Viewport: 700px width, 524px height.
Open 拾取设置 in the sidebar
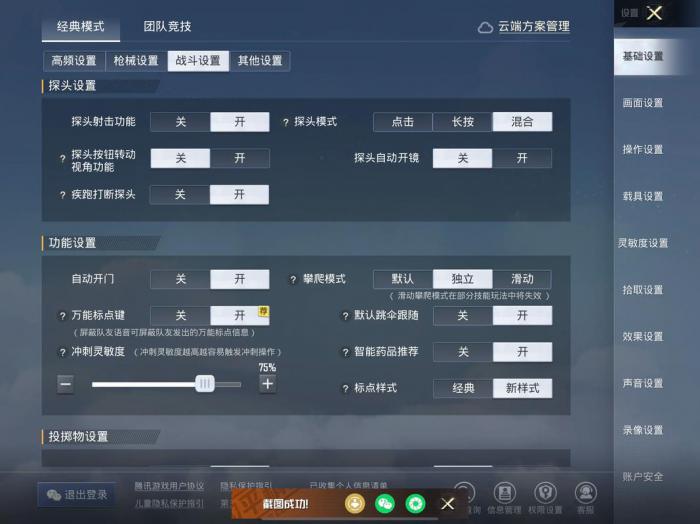pyautogui.click(x=643, y=290)
